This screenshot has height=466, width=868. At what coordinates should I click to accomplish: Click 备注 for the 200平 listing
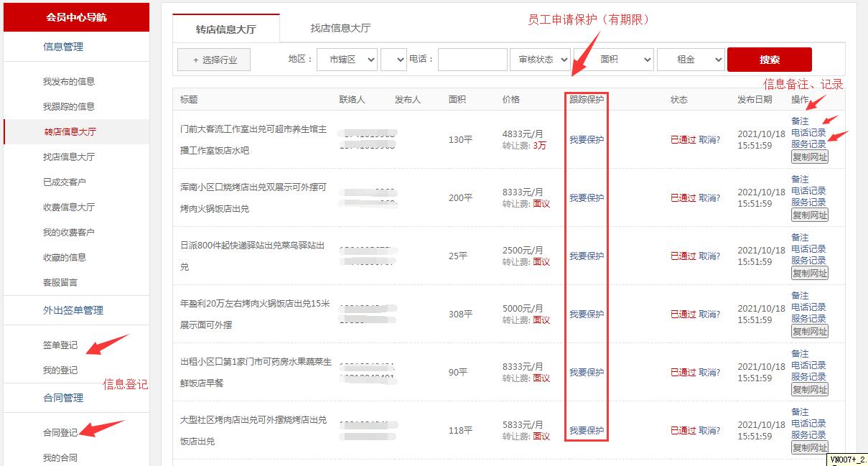point(800,180)
